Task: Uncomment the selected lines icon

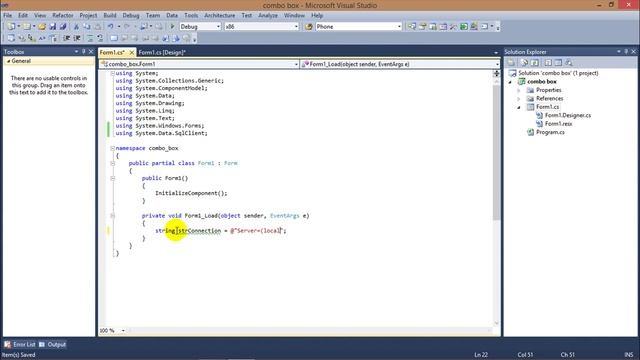Action: coord(100,38)
